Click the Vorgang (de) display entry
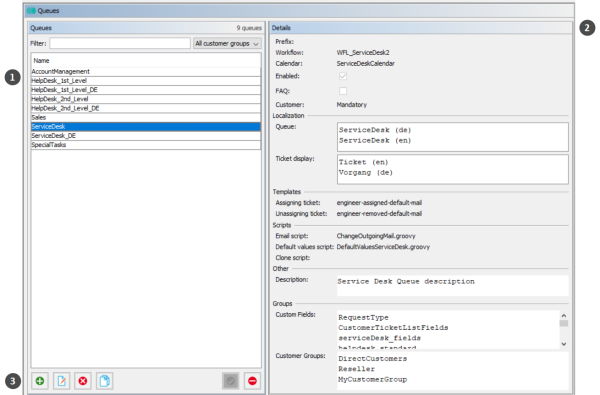The image size is (600, 395). (366, 173)
